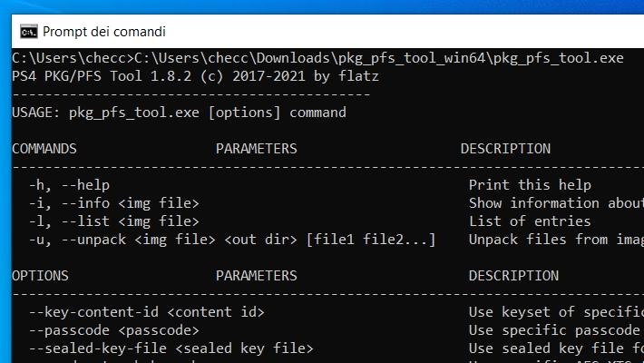Click the '-l, --list <img file>' entry

pyautogui.click(x=113, y=221)
